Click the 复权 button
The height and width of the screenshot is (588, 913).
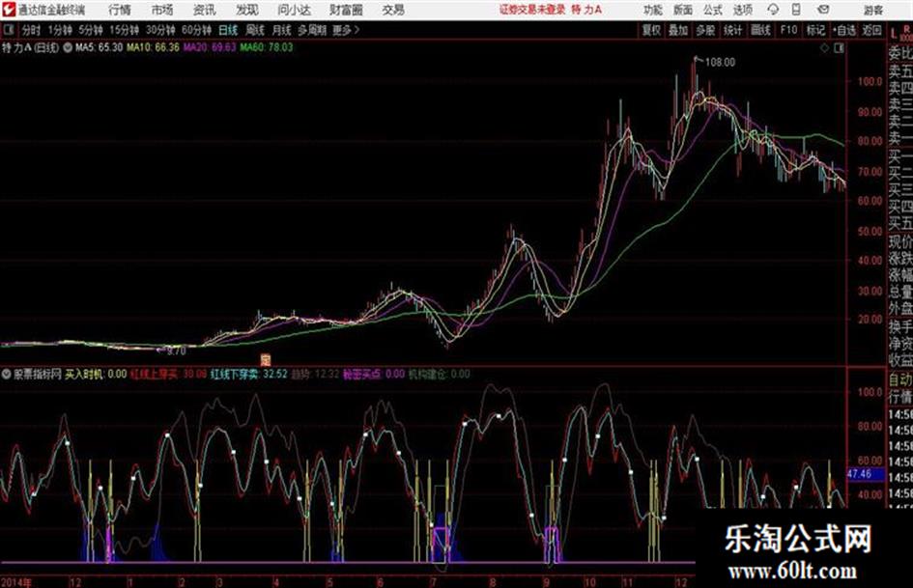pos(651,30)
